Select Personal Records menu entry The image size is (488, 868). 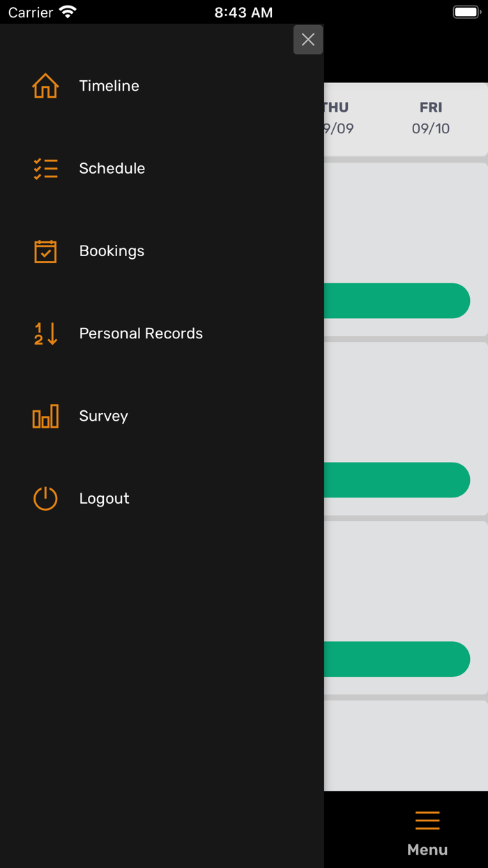pyautogui.click(x=141, y=334)
